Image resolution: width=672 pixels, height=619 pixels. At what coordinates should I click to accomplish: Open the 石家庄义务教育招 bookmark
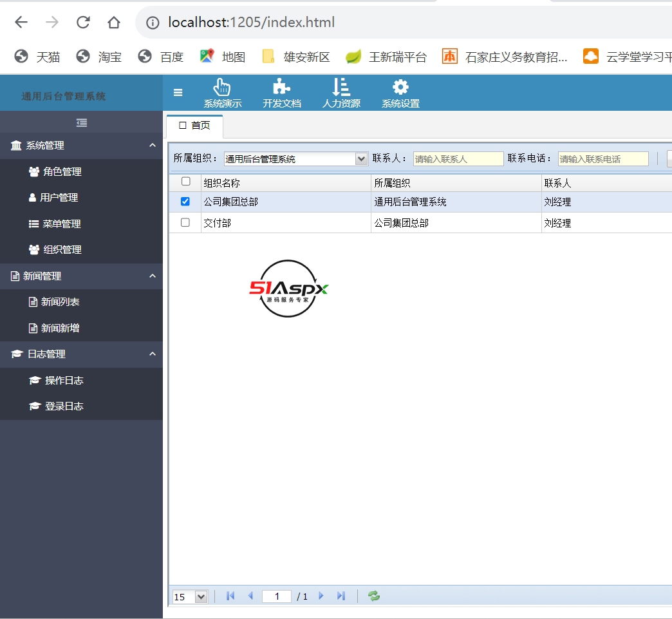tap(505, 57)
